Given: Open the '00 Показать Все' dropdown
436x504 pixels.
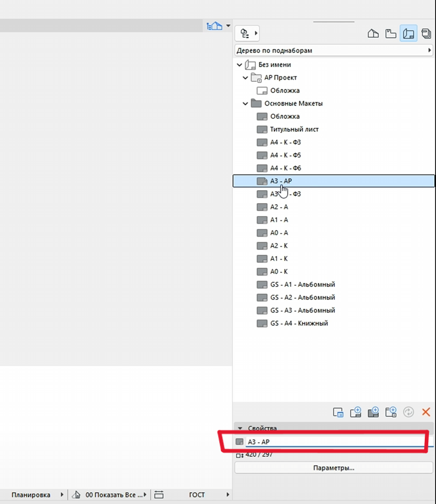Looking at the screenshot, I should 116,495.
